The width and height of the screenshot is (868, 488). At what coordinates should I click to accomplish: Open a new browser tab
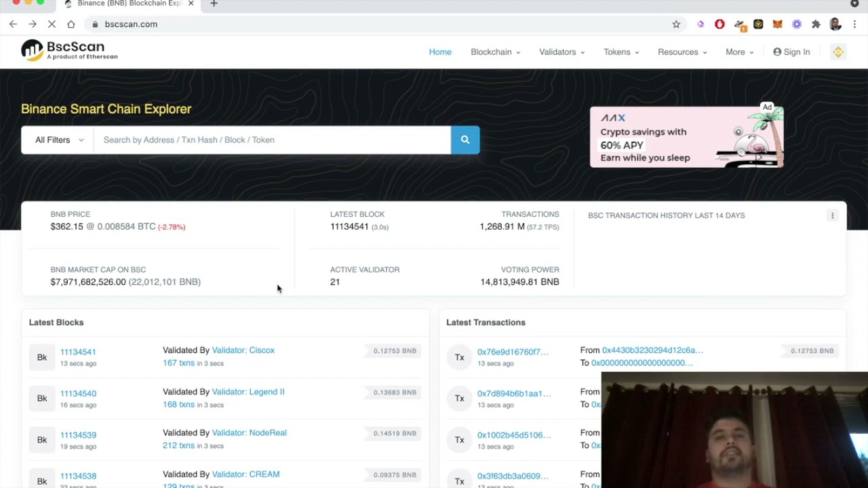(x=214, y=4)
